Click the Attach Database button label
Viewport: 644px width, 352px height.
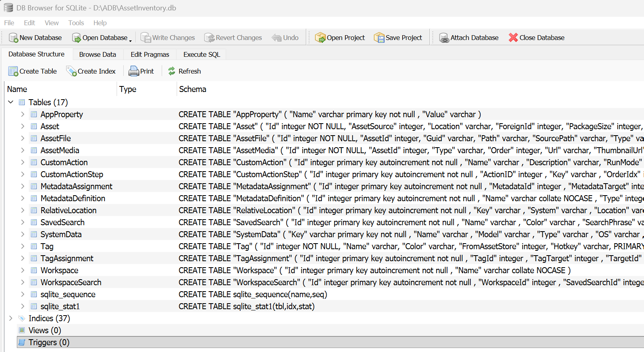point(475,38)
